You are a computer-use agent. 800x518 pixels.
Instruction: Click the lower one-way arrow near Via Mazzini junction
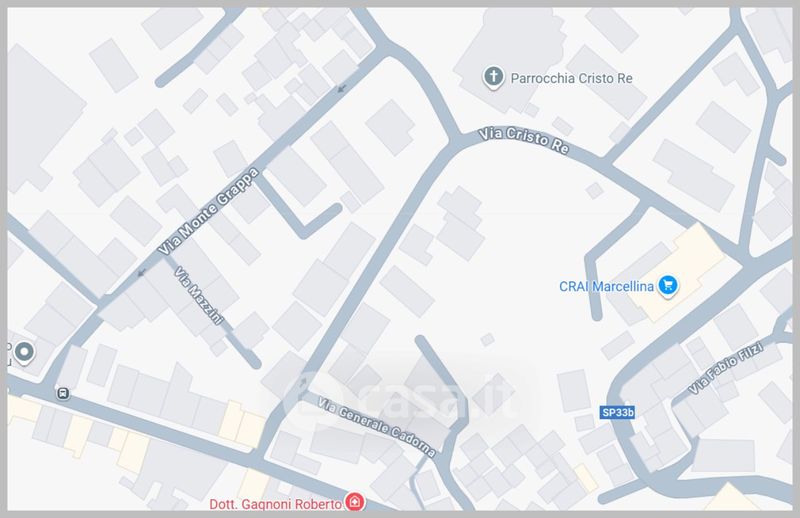[142, 273]
